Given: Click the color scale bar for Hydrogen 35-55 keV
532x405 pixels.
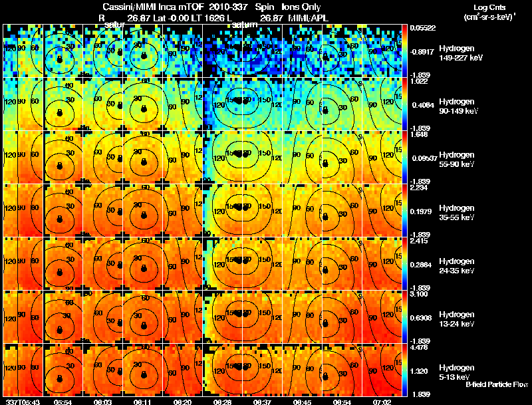Looking at the screenshot, I should tap(405, 211).
